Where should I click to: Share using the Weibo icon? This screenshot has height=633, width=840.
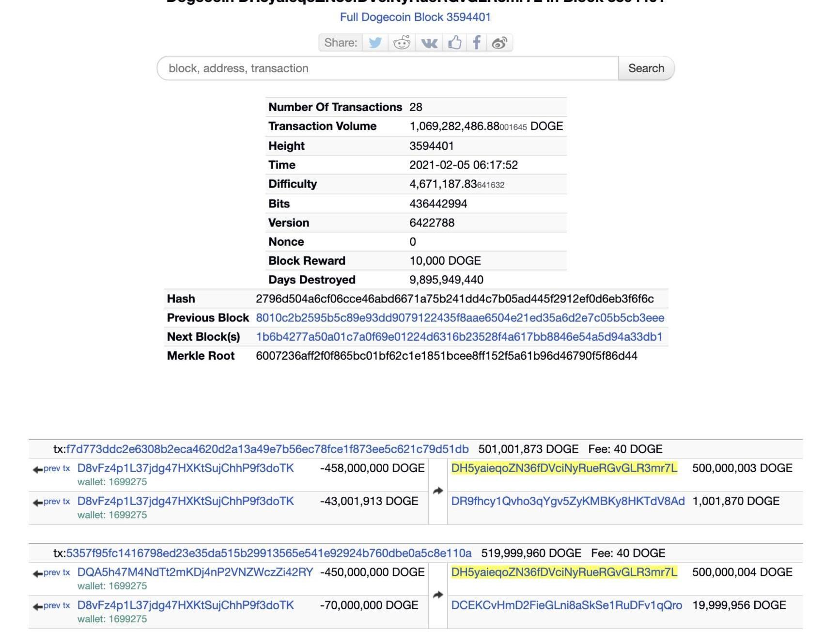[499, 43]
